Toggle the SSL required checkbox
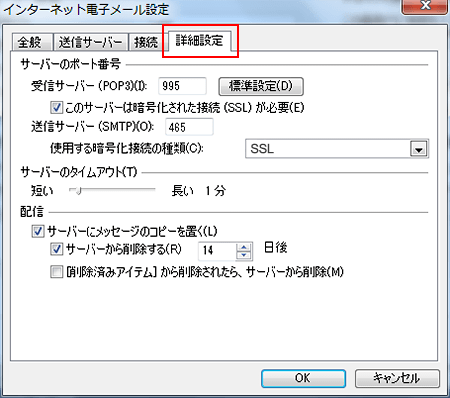Viewport: 450px width, 398px height. (56, 108)
